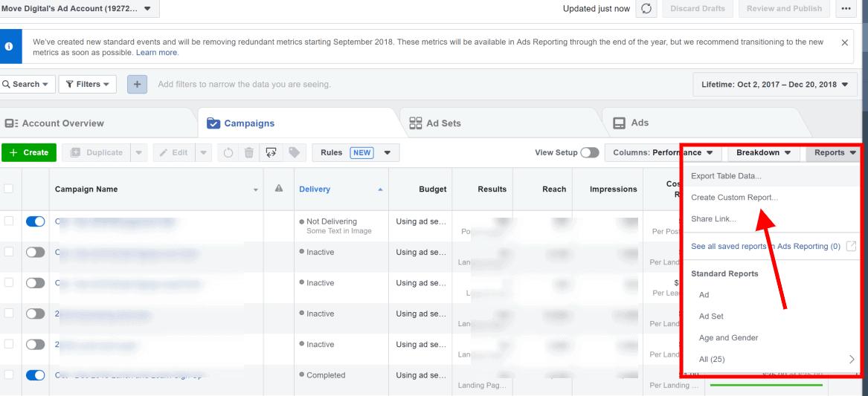Open the Filters dropdown
This screenshot has height=396, width=868.
tap(88, 84)
